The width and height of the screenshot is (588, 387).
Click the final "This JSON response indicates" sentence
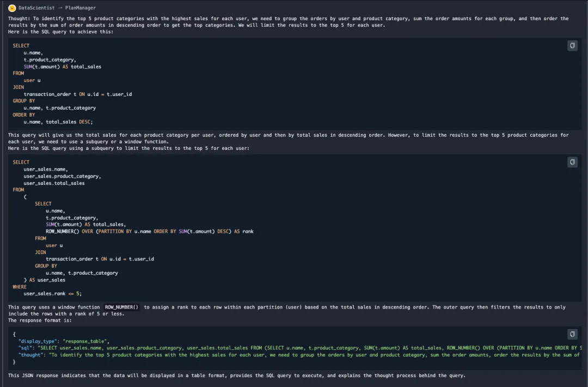pyautogui.click(x=237, y=376)
